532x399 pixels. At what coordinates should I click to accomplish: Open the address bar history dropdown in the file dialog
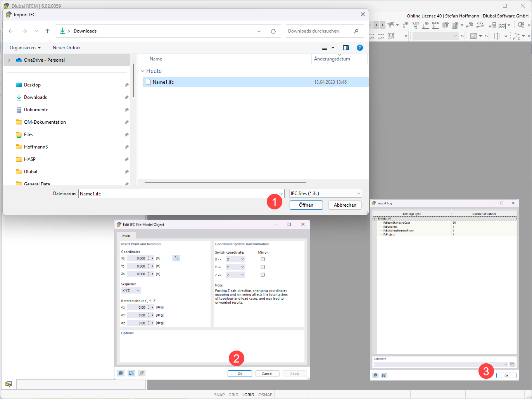(259, 31)
